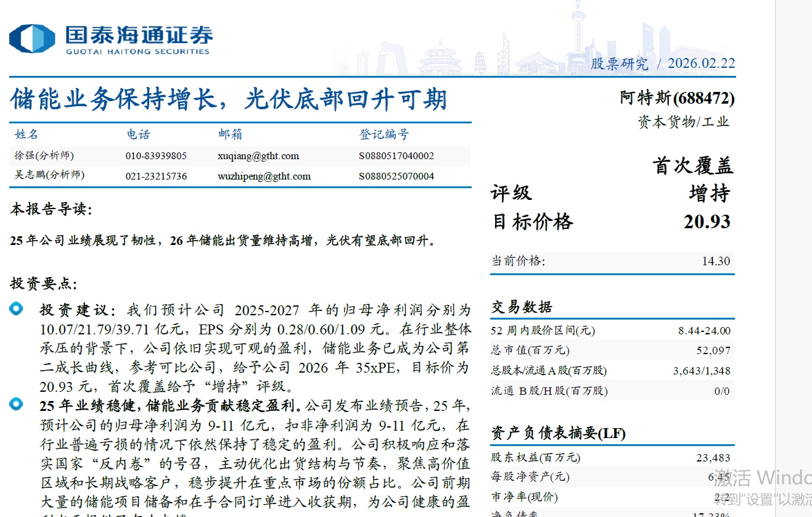Click the Guotai Haitong Securities logo emblem
Viewport: 812px width, 517px height.
point(32,38)
